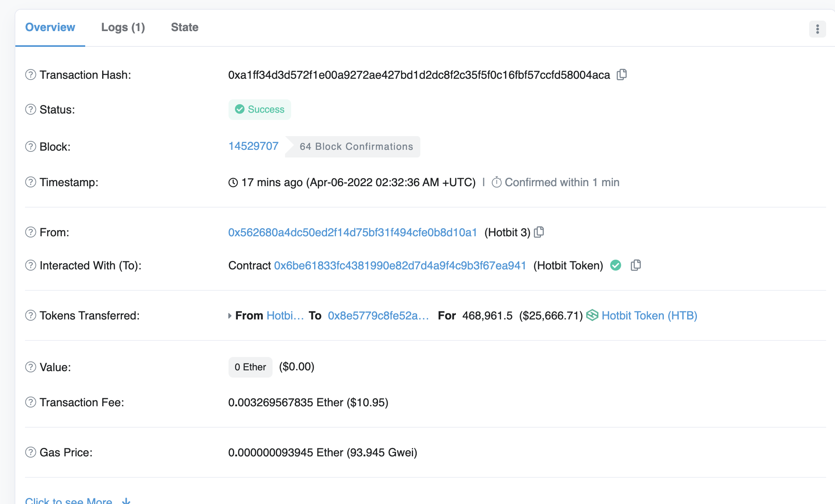Expand the token transfer details triangle
This screenshot has height=504, width=835.
229,315
